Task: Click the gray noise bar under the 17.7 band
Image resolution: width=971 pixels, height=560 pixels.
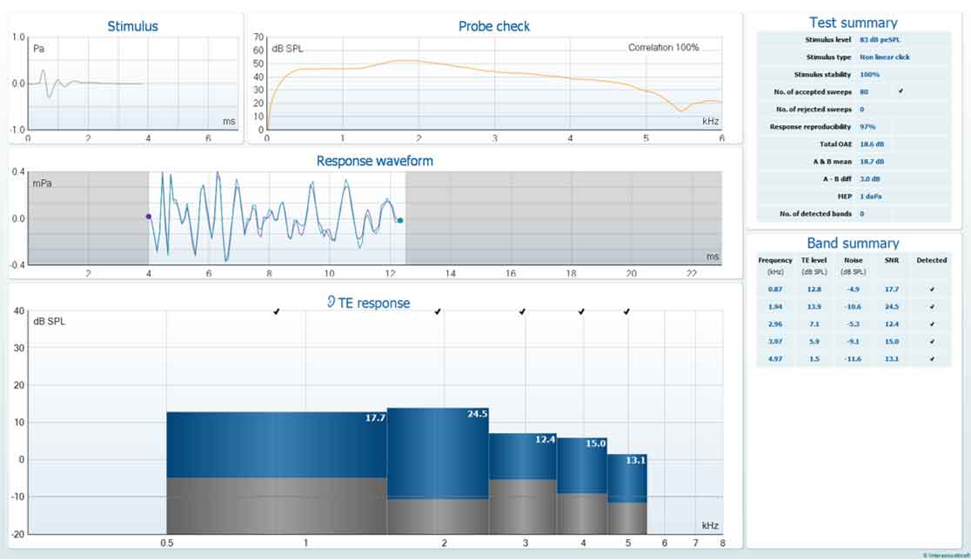Action: (x=276, y=505)
